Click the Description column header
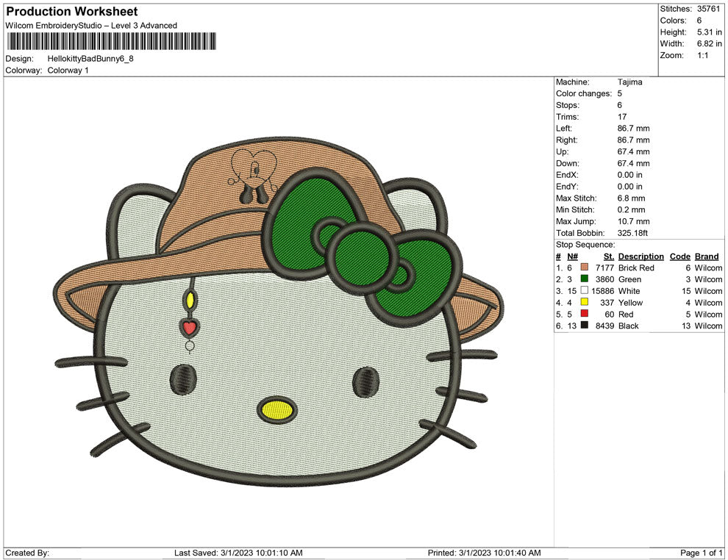Screen dimensions: 728x560 (x=640, y=256)
